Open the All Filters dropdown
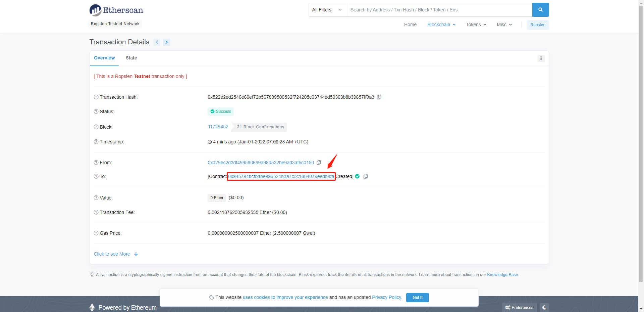 point(327,10)
